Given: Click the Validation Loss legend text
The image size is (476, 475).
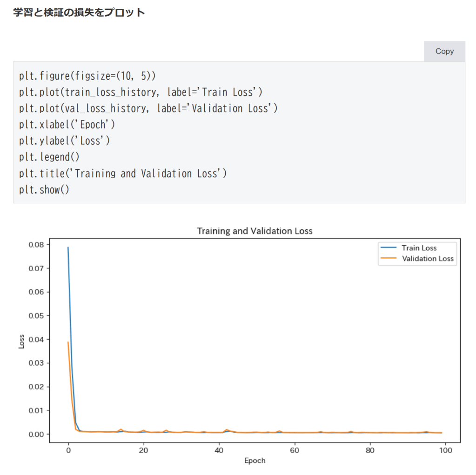Looking at the screenshot, I should point(428,258).
